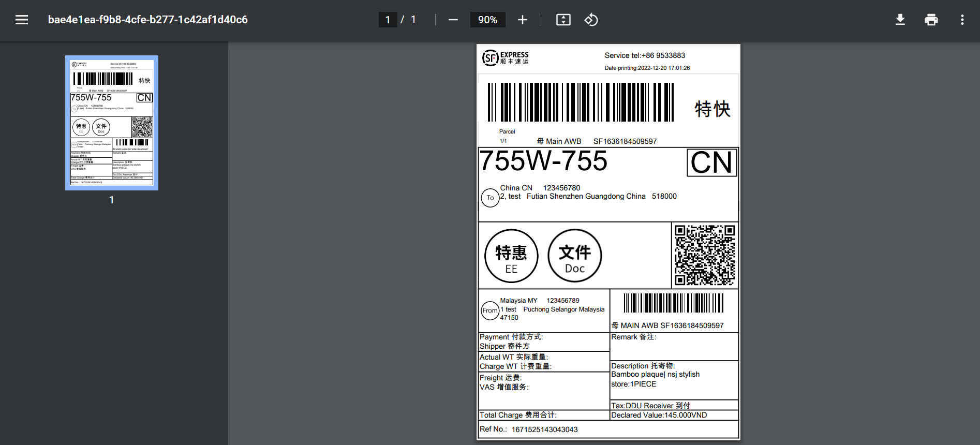Click the 特惠 EE circular badge
Image resolution: width=980 pixels, height=445 pixels.
pyautogui.click(x=511, y=256)
